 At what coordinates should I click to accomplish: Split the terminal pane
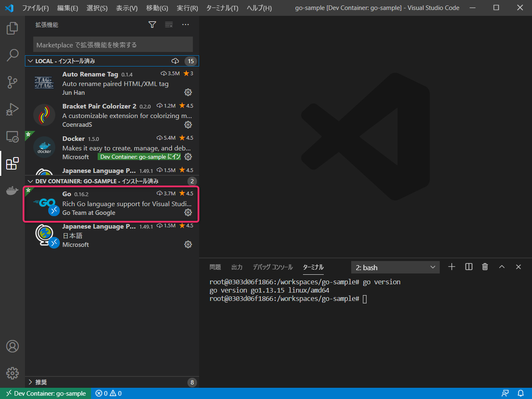468,267
